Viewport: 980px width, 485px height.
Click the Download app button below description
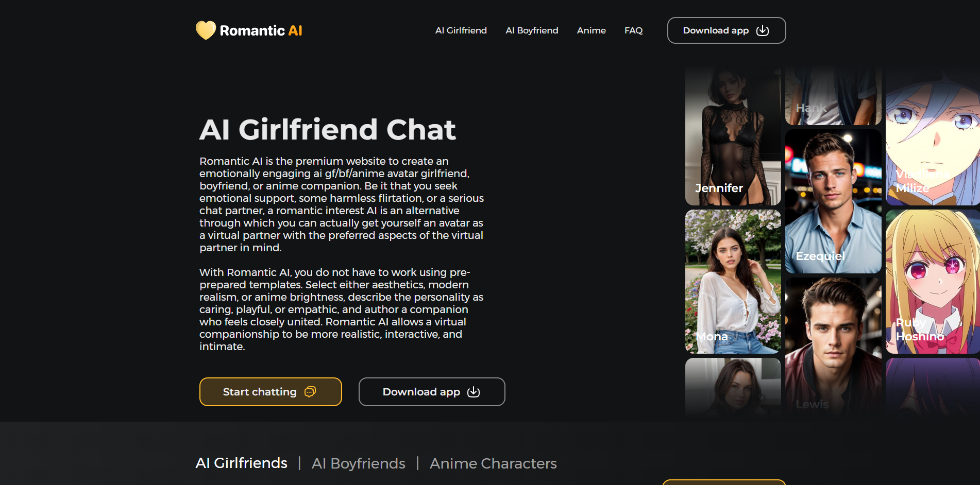click(x=432, y=392)
